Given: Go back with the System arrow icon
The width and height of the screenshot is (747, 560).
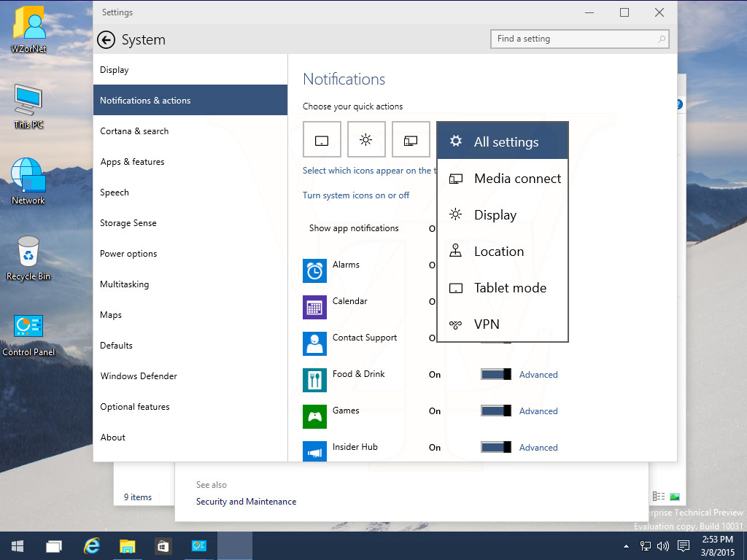Looking at the screenshot, I should [107, 40].
